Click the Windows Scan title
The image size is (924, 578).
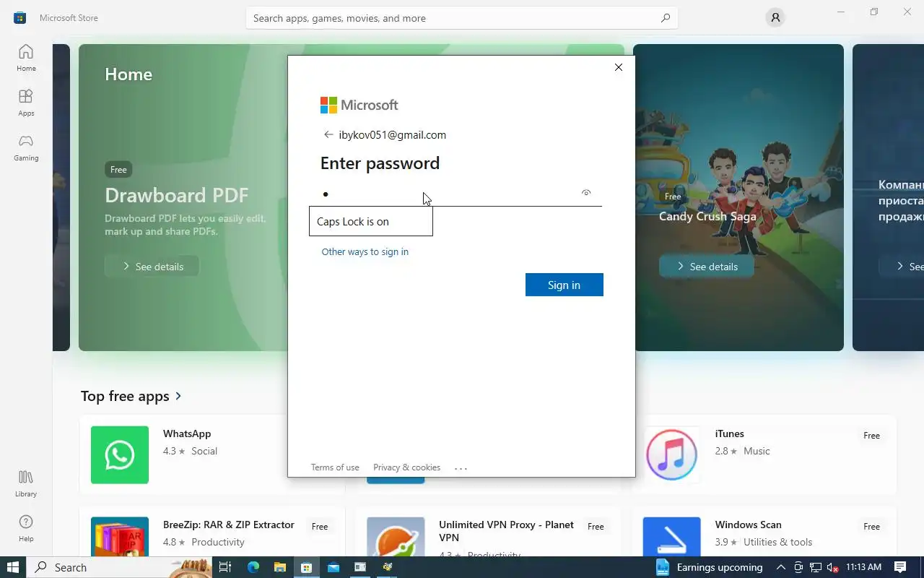pyautogui.click(x=748, y=525)
